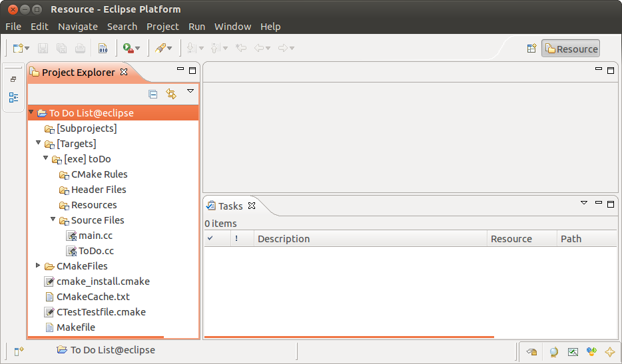
Task: Open the Help menu
Action: pyautogui.click(x=270, y=27)
